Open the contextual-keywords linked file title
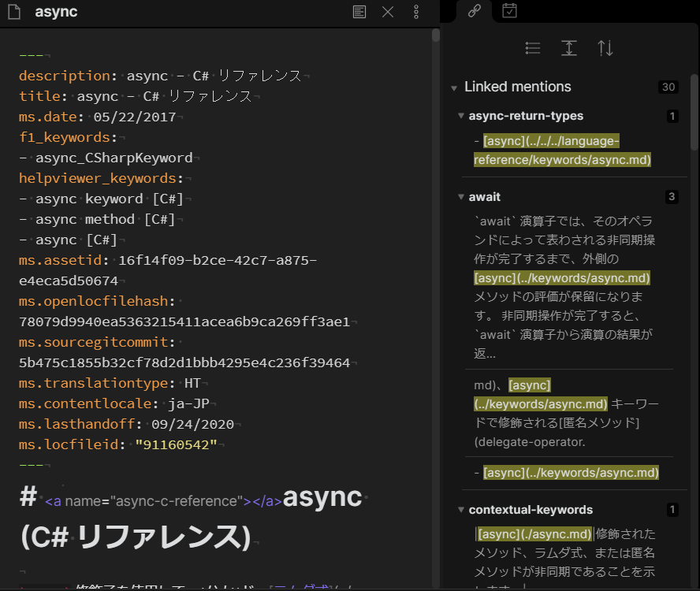 [x=531, y=510]
